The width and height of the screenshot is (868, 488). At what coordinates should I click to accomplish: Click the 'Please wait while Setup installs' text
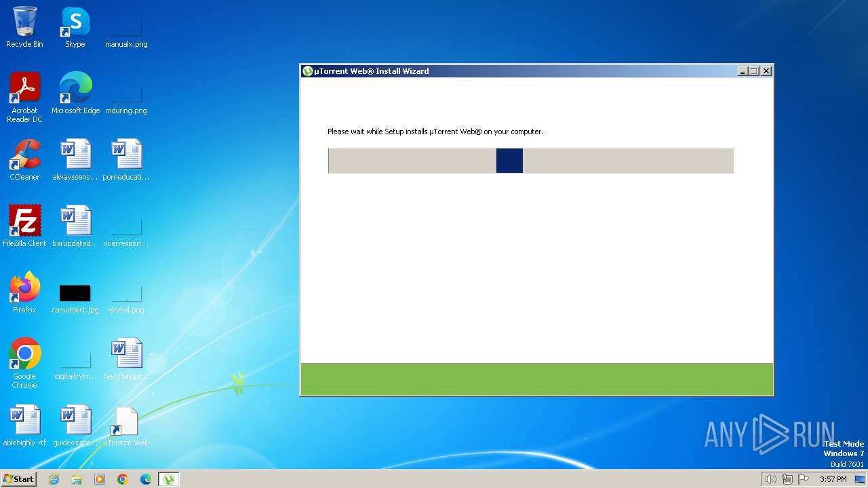[435, 131]
